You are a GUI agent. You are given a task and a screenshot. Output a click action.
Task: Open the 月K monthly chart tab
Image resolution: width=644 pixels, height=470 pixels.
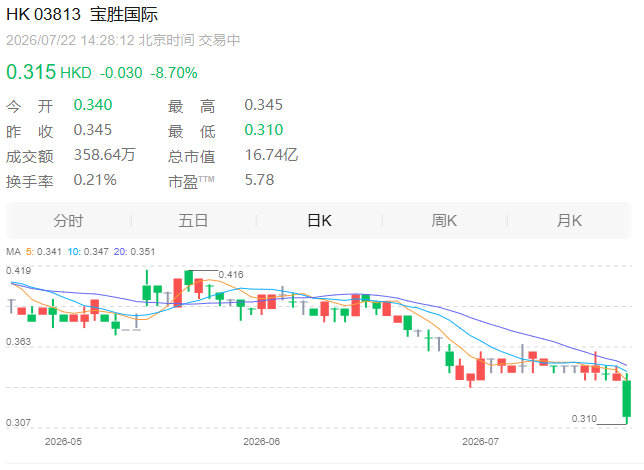tap(569, 221)
